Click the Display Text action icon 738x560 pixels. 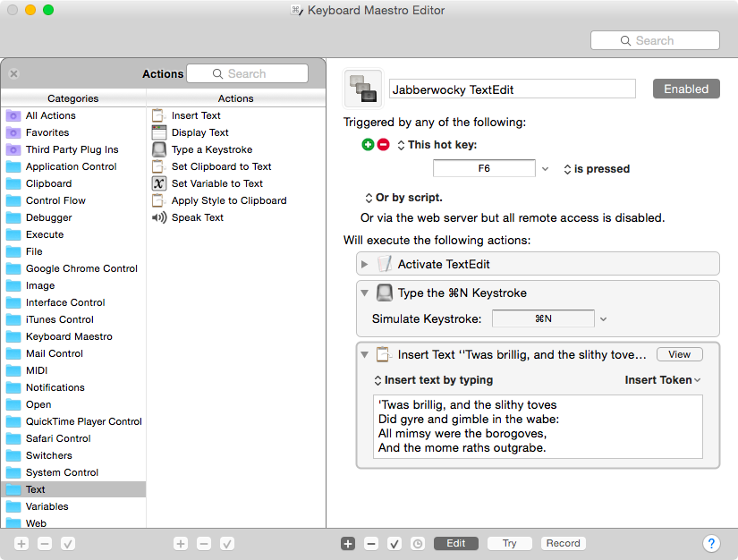[x=158, y=132]
